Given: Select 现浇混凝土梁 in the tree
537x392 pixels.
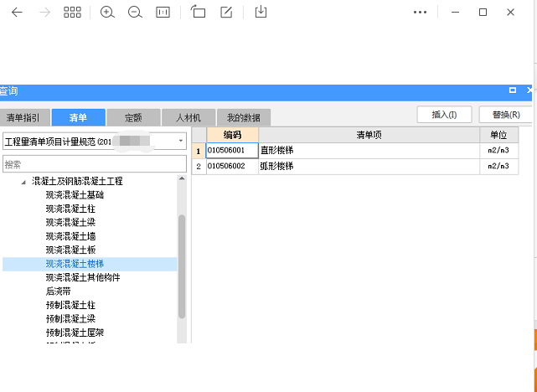Looking at the screenshot, I should [x=70, y=223].
